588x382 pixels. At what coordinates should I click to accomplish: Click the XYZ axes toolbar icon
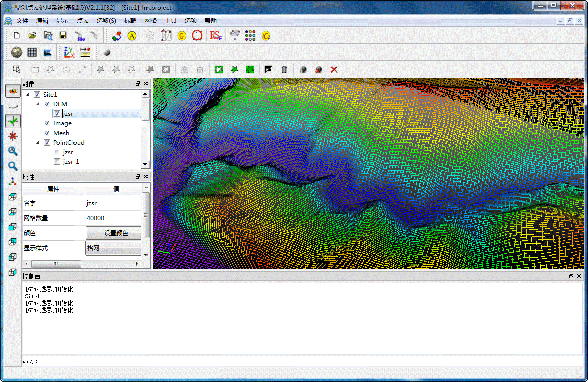click(x=69, y=52)
